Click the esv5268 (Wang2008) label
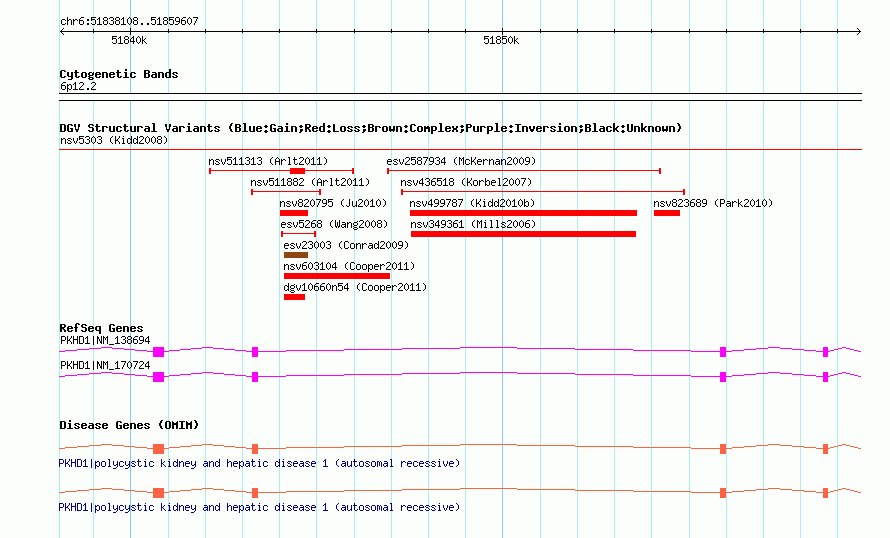This screenshot has width=890, height=538. click(x=334, y=224)
